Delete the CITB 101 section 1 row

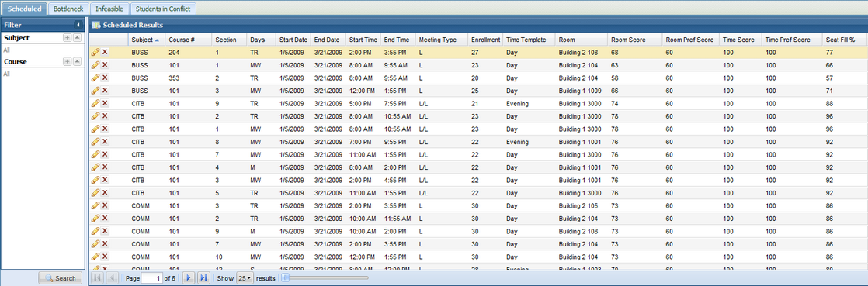click(x=105, y=129)
